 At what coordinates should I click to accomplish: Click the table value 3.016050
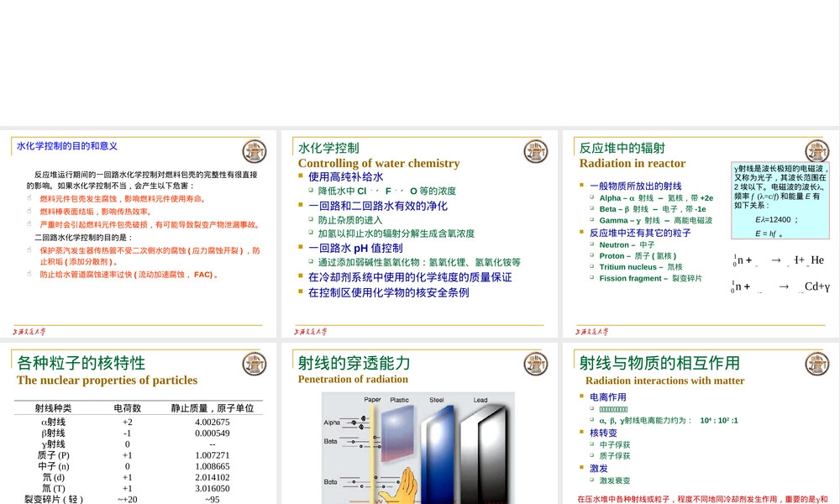click(x=213, y=489)
